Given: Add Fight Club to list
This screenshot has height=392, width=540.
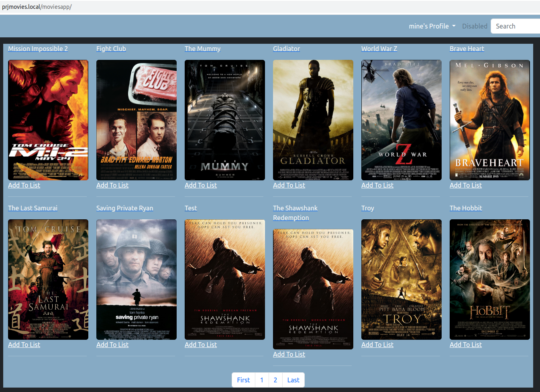Looking at the screenshot, I should click(112, 185).
